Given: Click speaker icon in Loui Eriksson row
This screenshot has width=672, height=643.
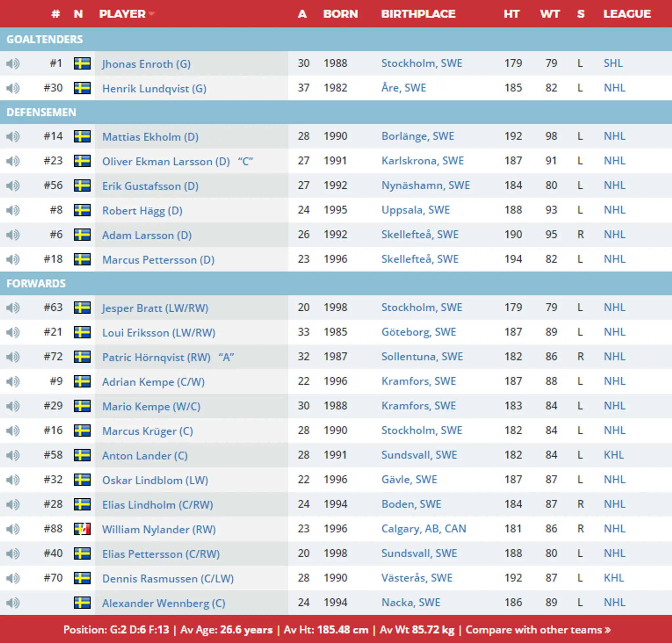Looking at the screenshot, I should click(13, 332).
